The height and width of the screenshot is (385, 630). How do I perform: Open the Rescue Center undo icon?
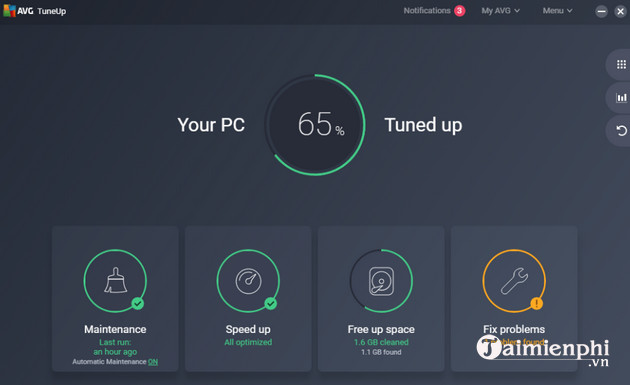click(621, 131)
